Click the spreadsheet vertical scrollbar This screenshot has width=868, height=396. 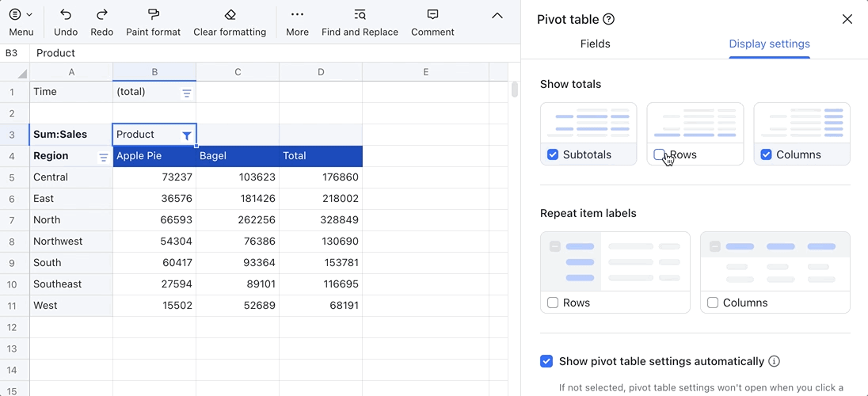tap(515, 89)
